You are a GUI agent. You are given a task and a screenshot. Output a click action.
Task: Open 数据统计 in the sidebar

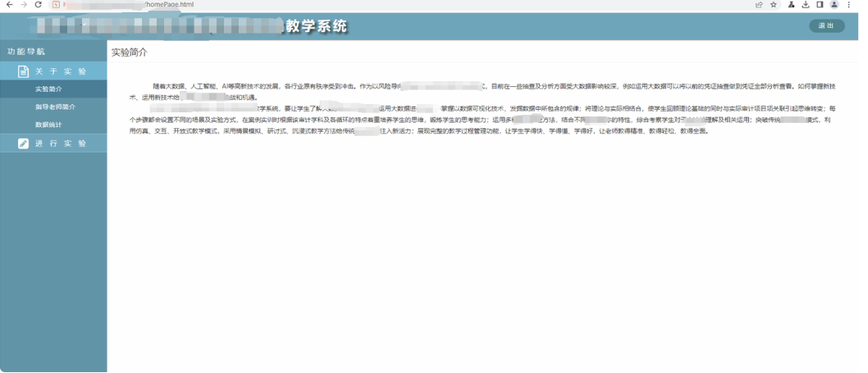[x=53, y=125]
